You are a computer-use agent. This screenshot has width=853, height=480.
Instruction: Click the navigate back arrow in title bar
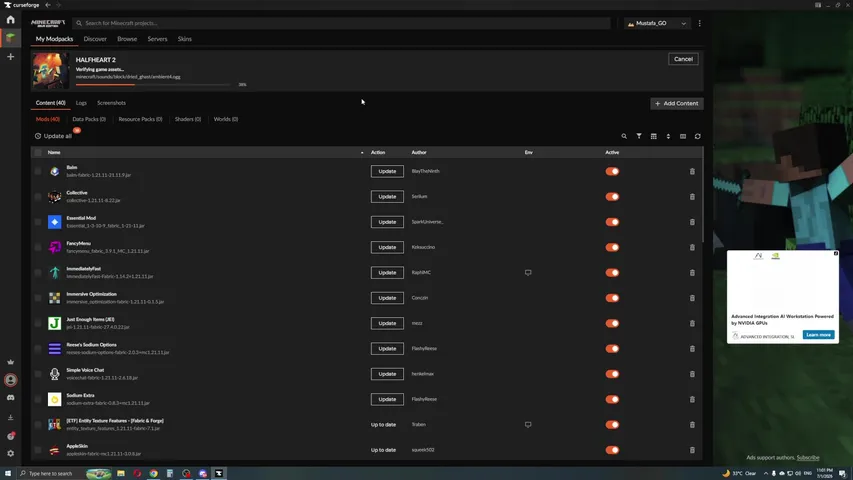[x=48, y=5]
